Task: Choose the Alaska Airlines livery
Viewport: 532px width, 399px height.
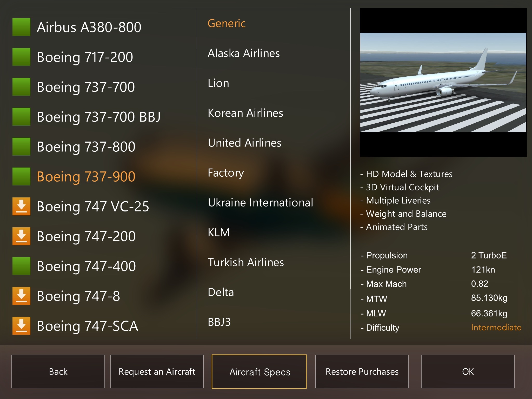Action: pos(244,53)
